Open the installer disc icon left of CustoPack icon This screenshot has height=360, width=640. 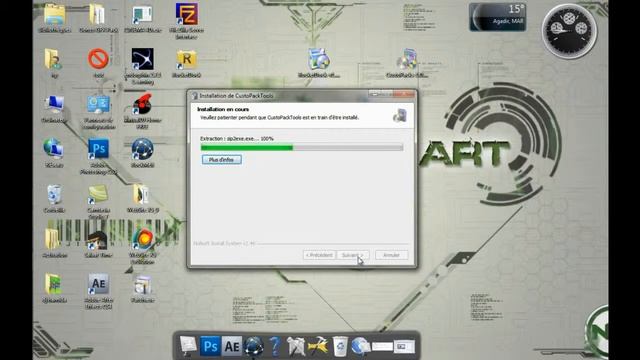tap(318, 60)
